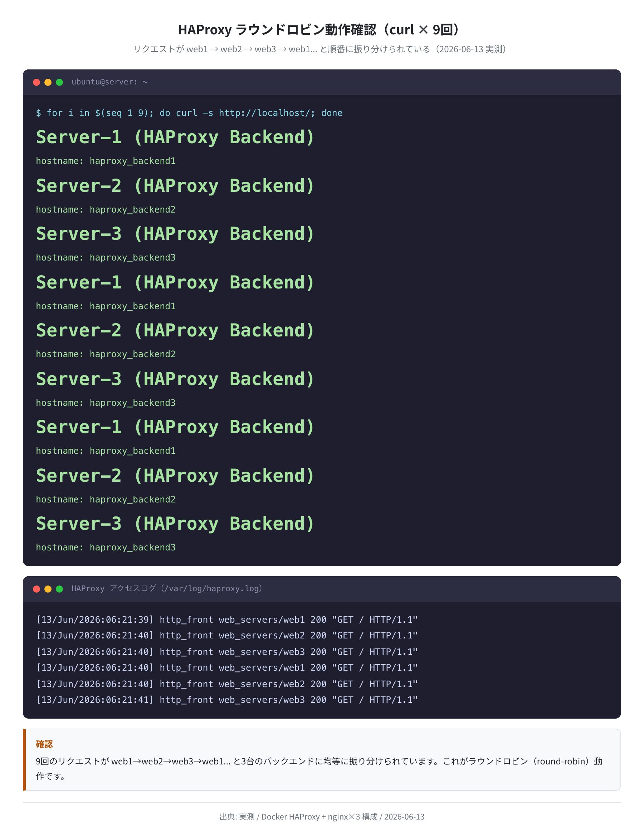Click the first 'Server-1 (HAProxy Backend)' response heading
This screenshot has height=836, width=644.
point(175,137)
